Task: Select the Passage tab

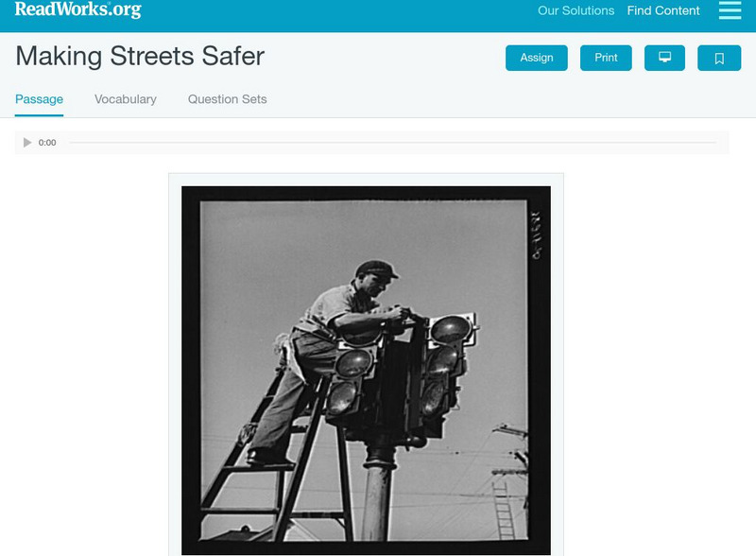Action: coord(39,99)
